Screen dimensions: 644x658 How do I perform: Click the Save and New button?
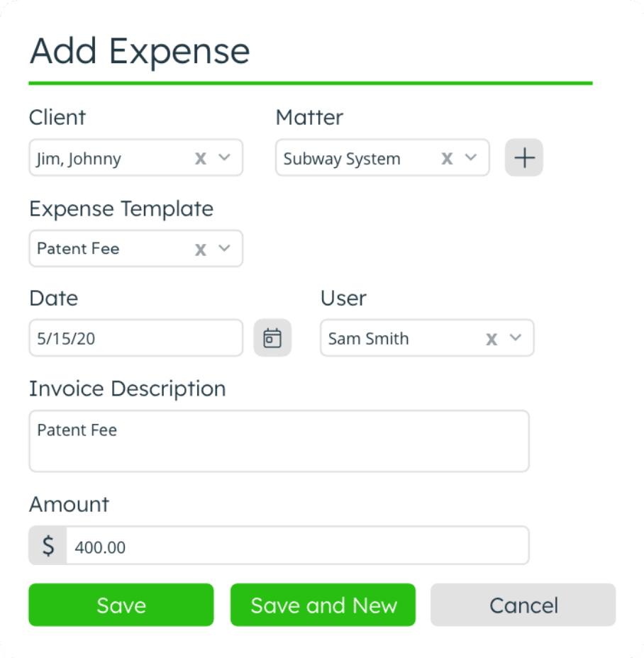pos(323,605)
